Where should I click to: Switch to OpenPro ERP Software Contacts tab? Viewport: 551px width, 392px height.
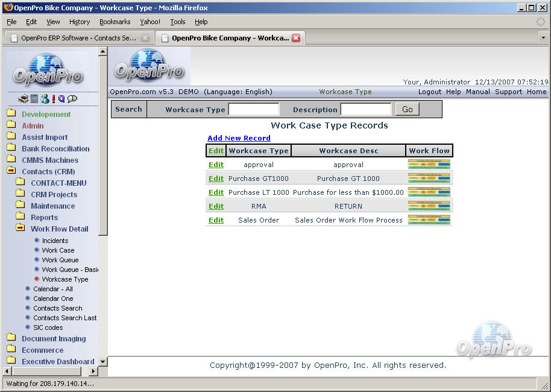point(79,38)
